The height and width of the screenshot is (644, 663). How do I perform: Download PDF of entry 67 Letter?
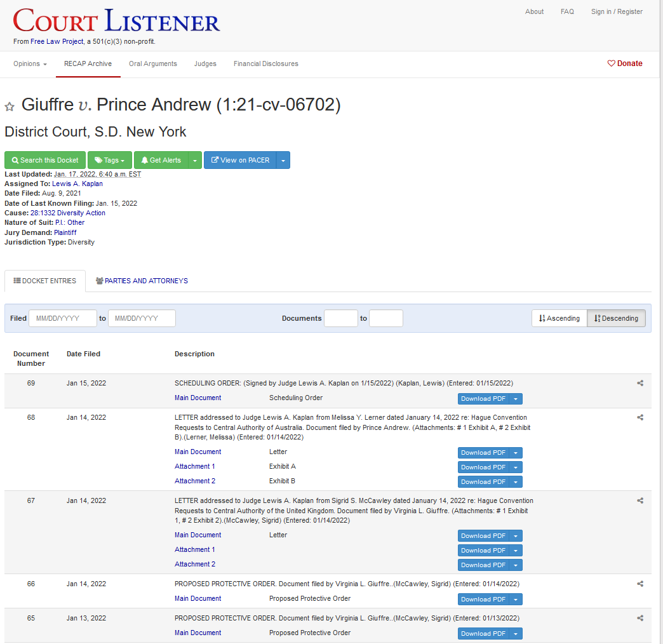483,536
